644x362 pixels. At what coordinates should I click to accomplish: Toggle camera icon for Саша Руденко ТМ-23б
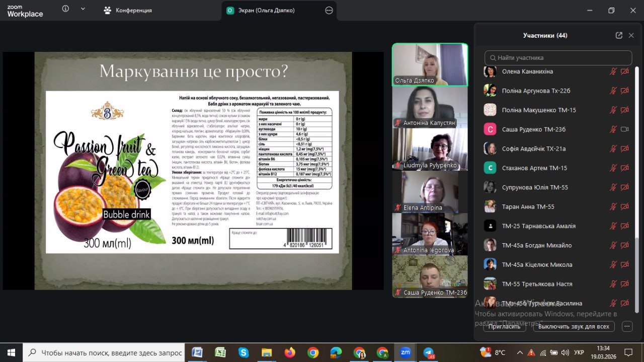click(625, 129)
